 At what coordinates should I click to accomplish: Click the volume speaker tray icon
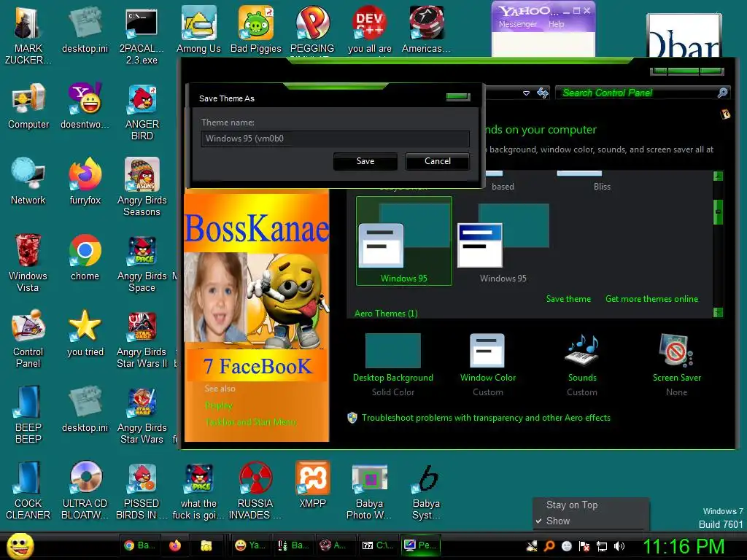[619, 546]
